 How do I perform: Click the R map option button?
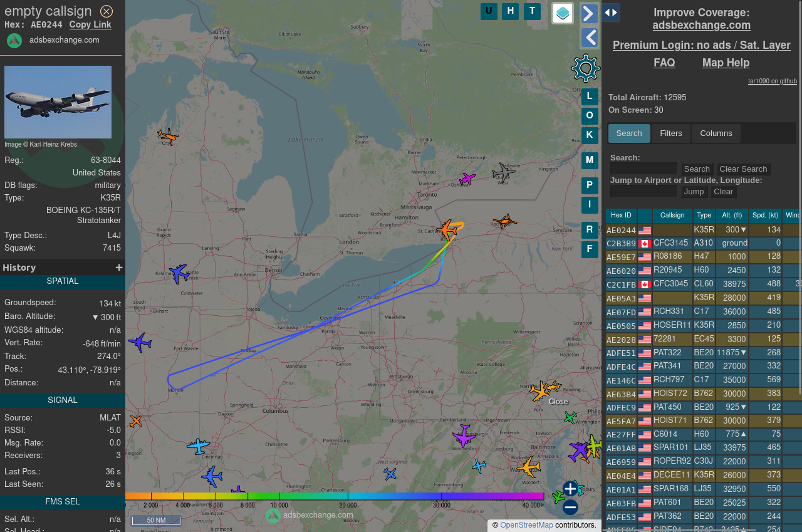pos(590,230)
